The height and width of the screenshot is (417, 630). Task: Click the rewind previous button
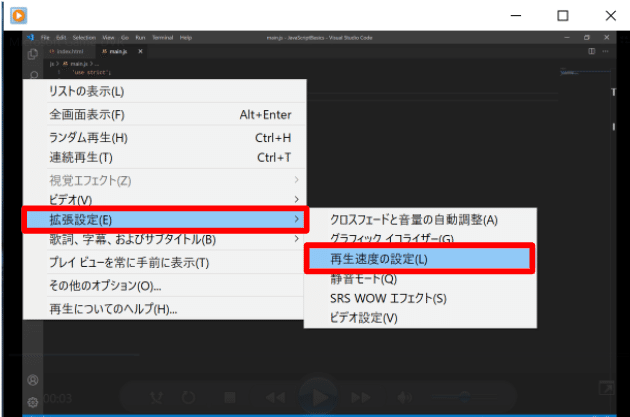pyautogui.click(x=275, y=397)
